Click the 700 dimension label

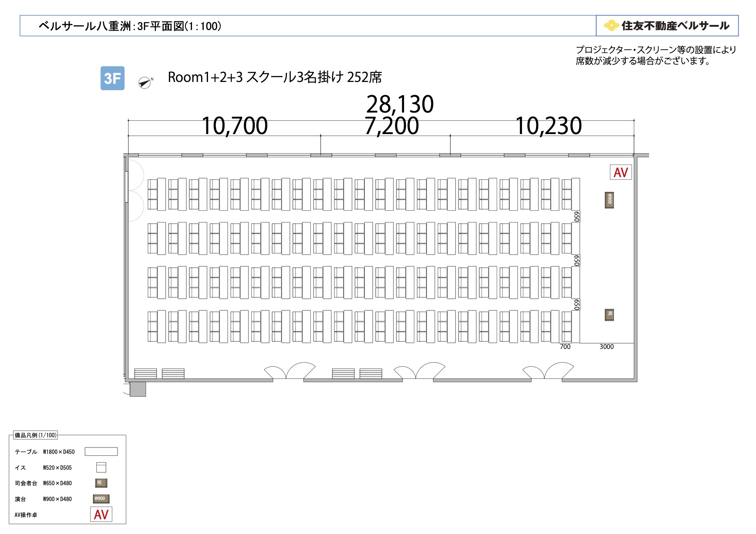565,347
